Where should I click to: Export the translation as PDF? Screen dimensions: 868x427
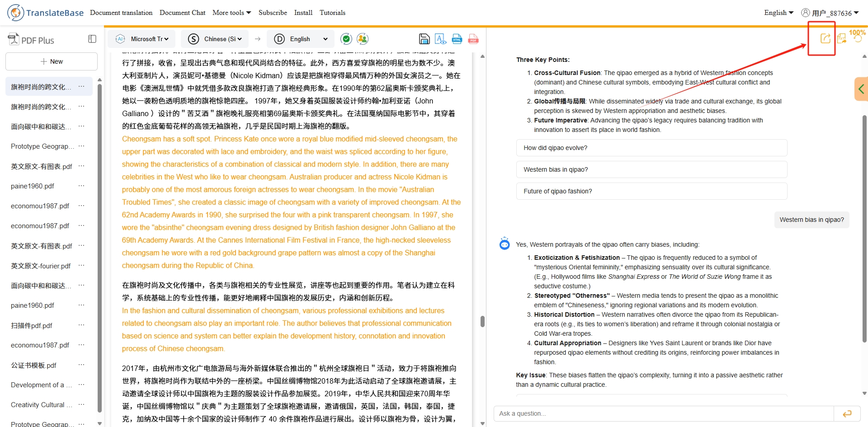click(473, 39)
